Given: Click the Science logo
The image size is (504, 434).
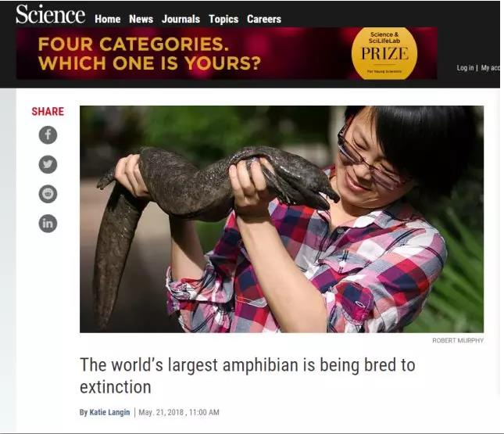Looking at the screenshot, I should pyautogui.click(x=51, y=15).
